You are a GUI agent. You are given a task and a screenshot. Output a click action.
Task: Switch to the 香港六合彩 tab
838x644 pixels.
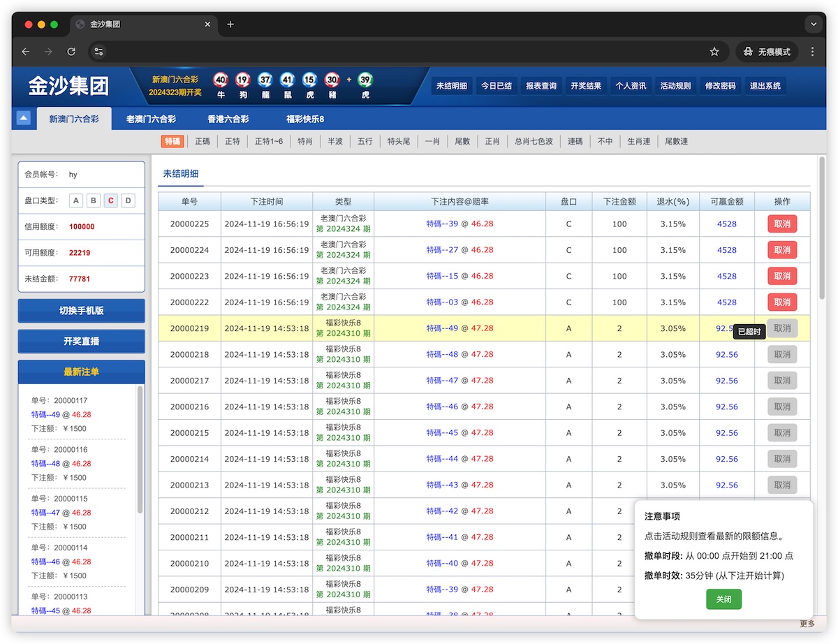click(228, 119)
